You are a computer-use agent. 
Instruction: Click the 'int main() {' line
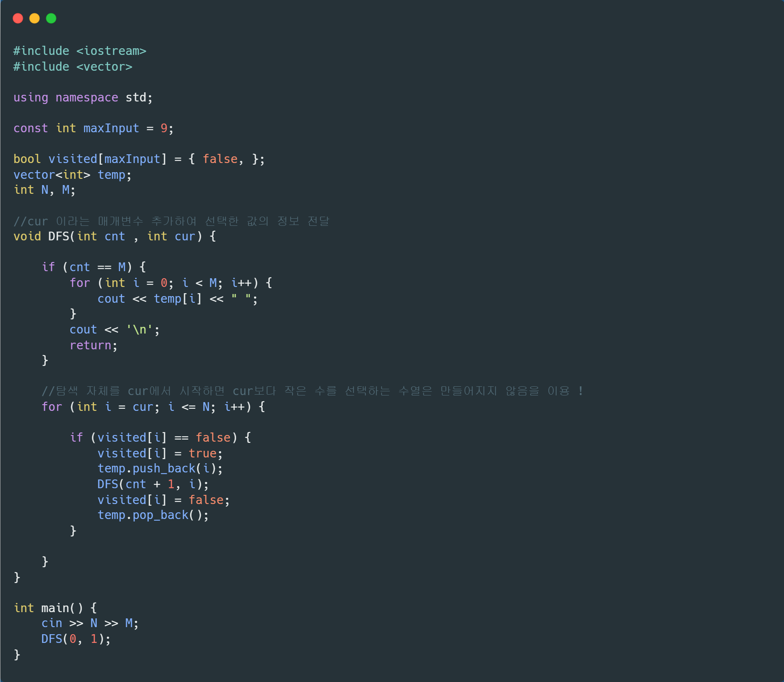[55, 608]
